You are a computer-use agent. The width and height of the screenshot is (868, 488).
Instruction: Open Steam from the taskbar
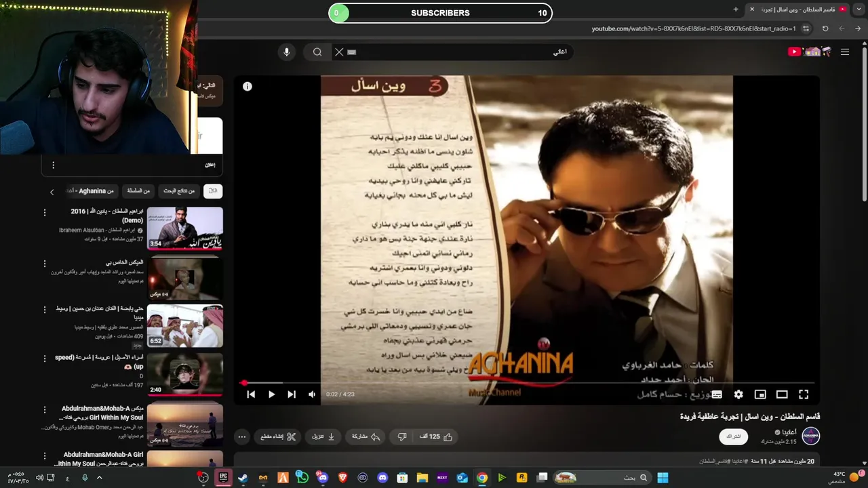pyautogui.click(x=243, y=478)
